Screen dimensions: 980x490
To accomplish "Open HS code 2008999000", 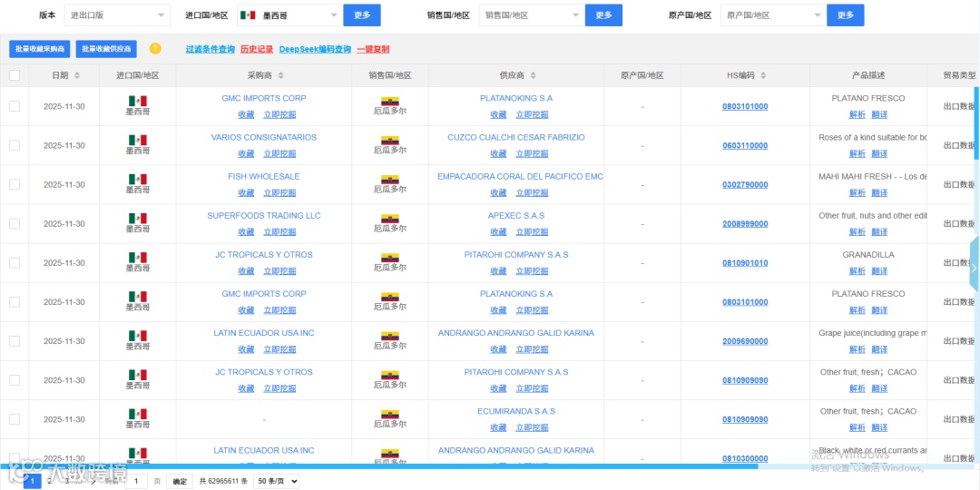I will point(745,224).
